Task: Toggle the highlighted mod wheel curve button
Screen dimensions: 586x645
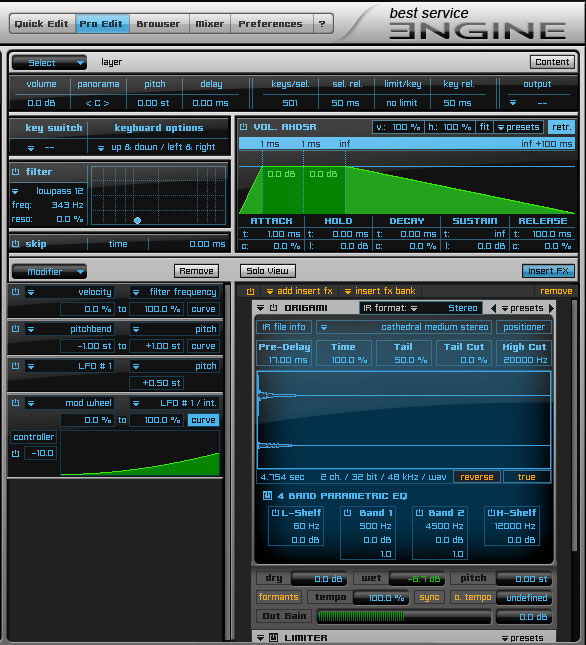Action: tap(203, 420)
